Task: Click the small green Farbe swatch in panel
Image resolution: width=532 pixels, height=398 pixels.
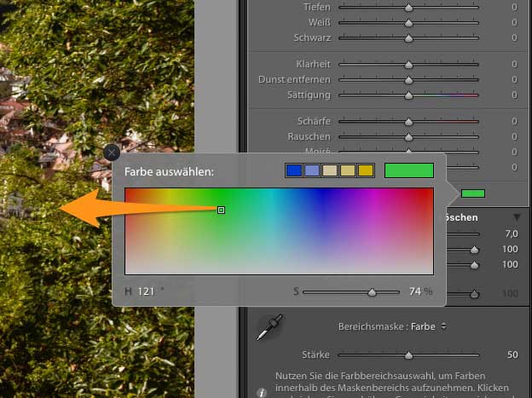Action: click(473, 193)
